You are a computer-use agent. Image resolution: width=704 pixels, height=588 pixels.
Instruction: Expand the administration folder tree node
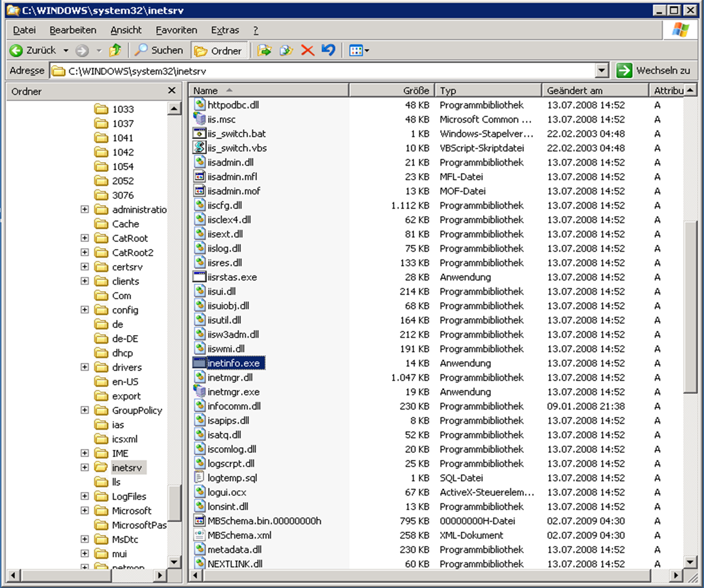[84, 209]
